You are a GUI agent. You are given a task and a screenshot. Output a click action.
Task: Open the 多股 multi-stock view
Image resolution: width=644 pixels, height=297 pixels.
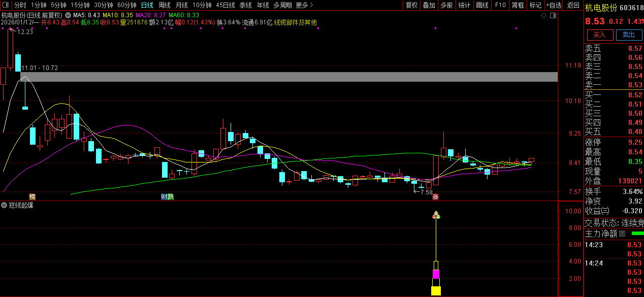446,5
